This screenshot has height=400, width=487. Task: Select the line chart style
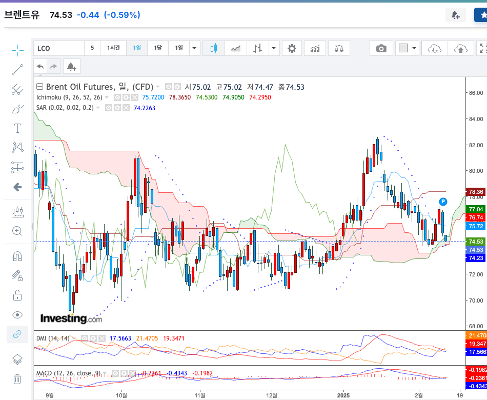coord(236,49)
